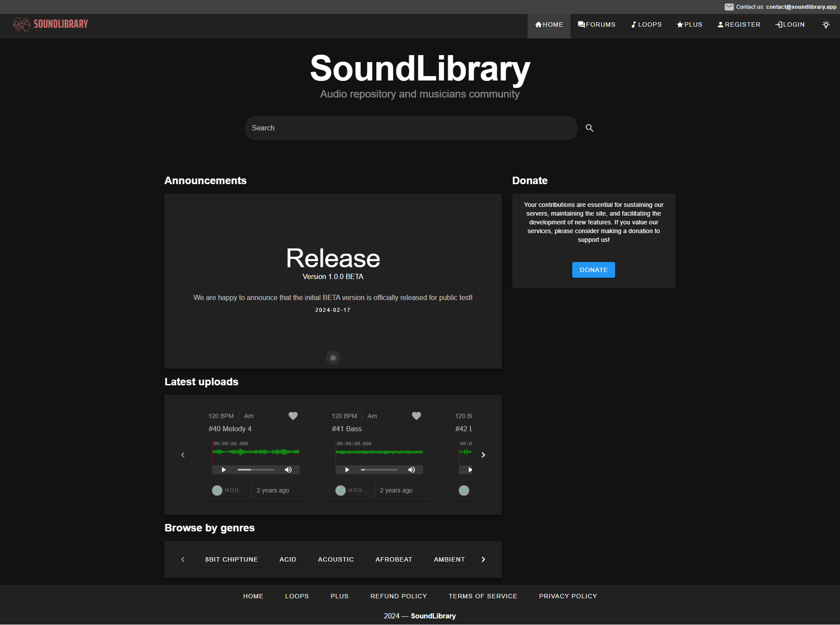This screenshot has width=840, height=625.
Task: Show next genres with right chevron
Action: coord(483,559)
